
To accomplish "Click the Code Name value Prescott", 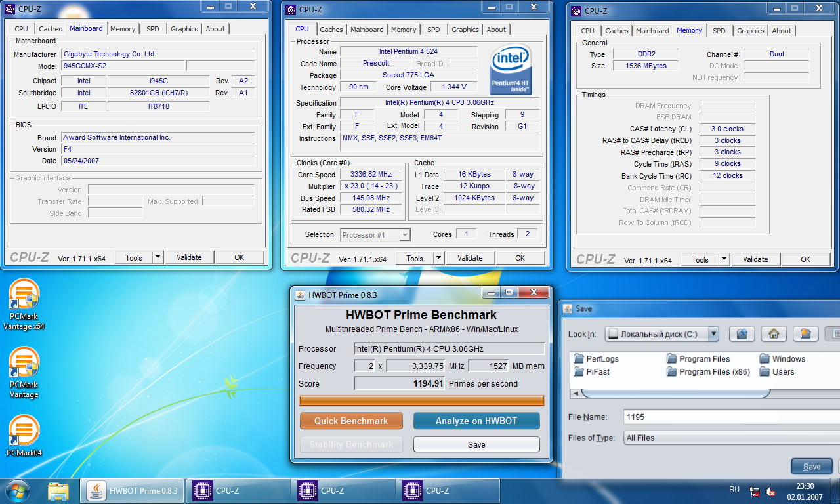I will point(376,64).
